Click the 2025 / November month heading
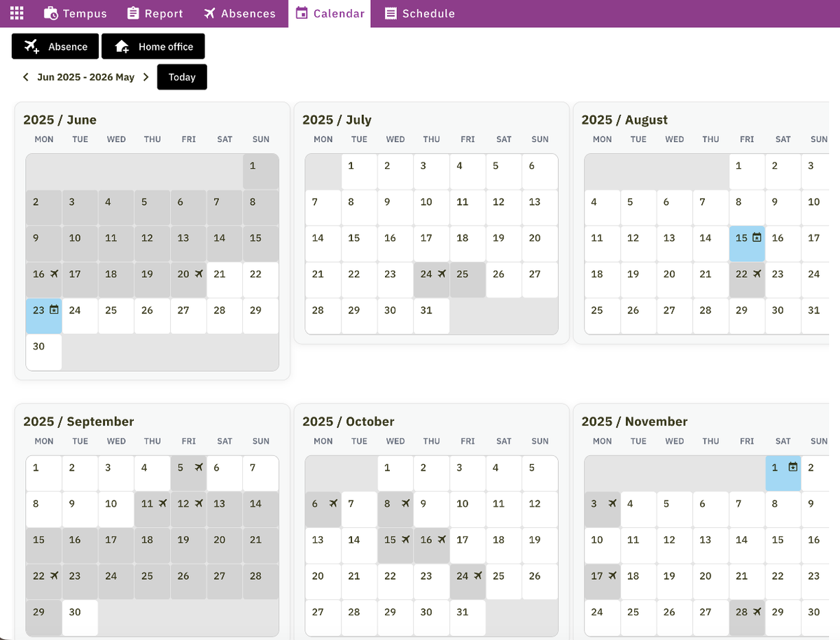The width and height of the screenshot is (840, 640). 634,422
